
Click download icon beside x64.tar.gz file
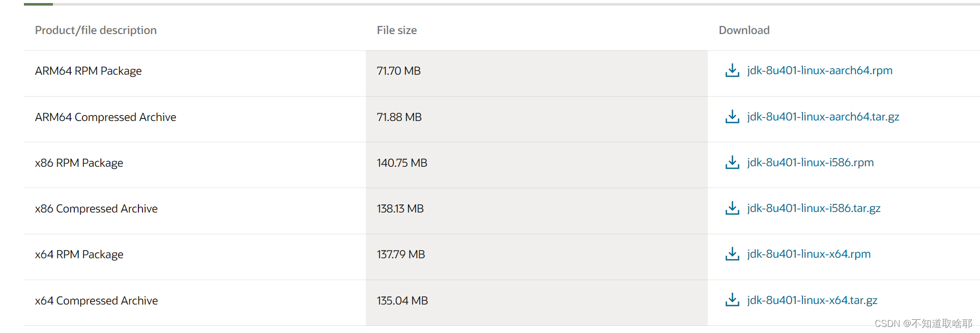tap(732, 300)
